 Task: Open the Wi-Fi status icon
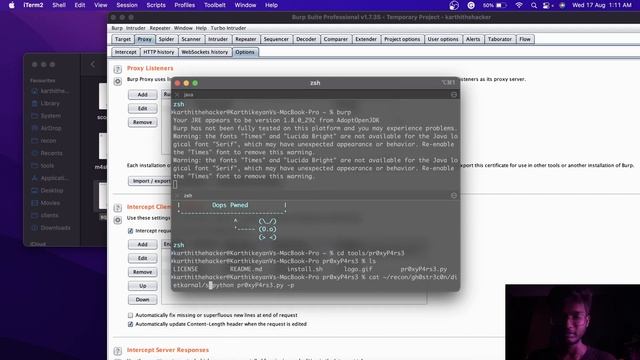[x=519, y=5]
